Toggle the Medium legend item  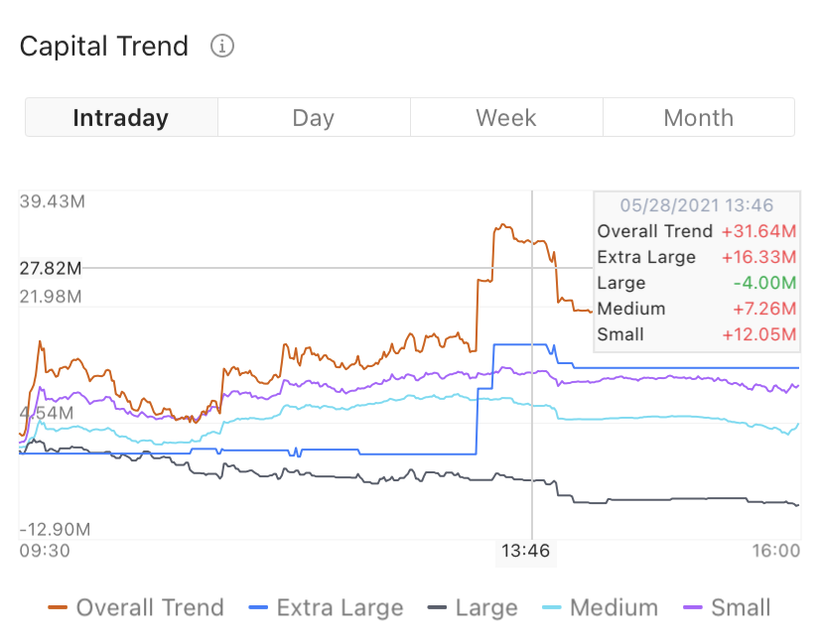coord(600,607)
